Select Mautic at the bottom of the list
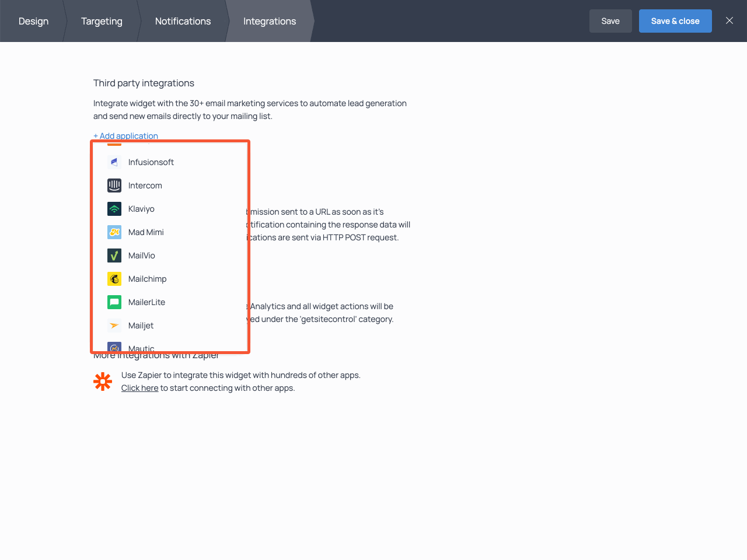Viewport: 747px width, 560px height. (x=141, y=347)
